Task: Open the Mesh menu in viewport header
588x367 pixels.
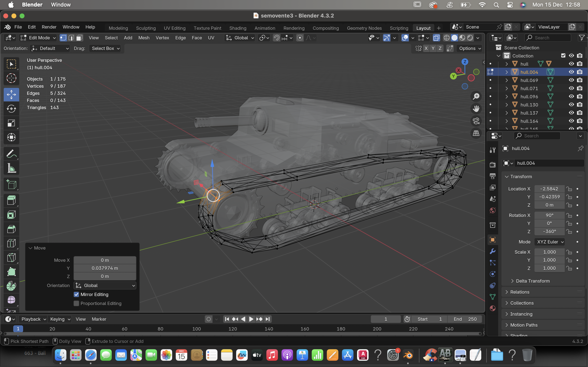Action: click(144, 38)
